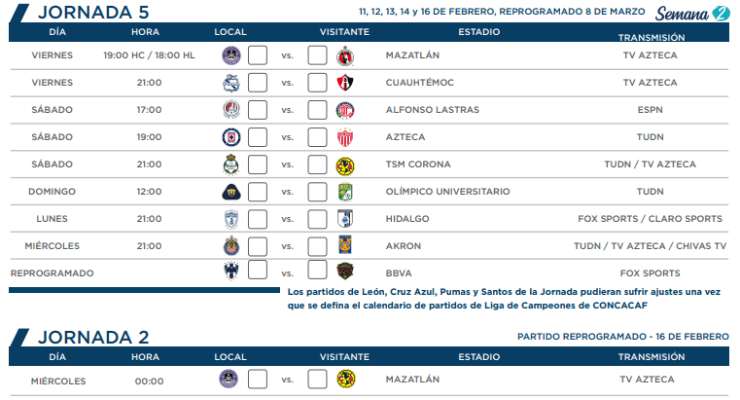This screenshot has width=740, height=400.
Task: Click the Cruz Azul team logo
Action: [231, 137]
